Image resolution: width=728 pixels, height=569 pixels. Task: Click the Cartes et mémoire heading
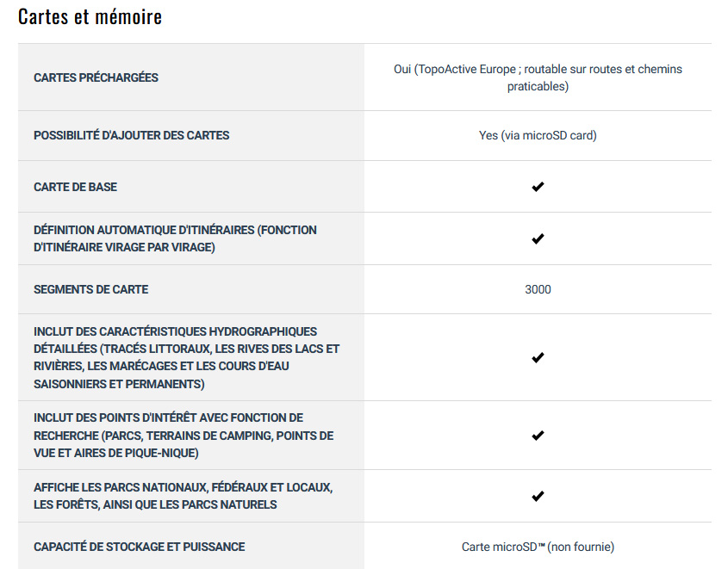coord(90,16)
